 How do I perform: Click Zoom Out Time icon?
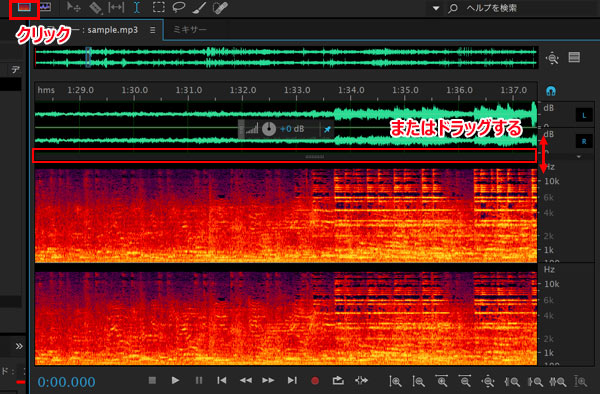point(465,381)
